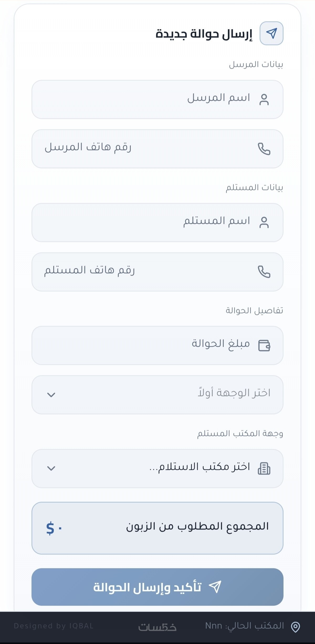Focus the مبلغ الحوالة amount field
The height and width of the screenshot is (644, 315).
[157, 345]
